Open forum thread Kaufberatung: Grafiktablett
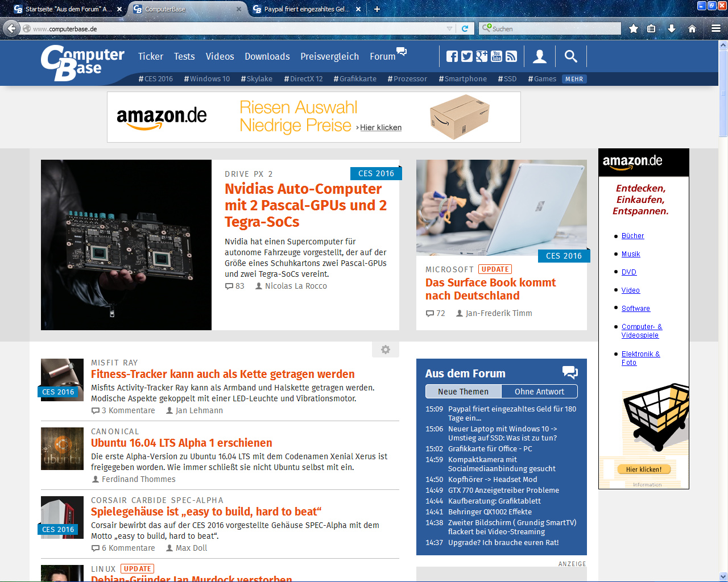Screen dimensions: 728x582 (x=494, y=501)
